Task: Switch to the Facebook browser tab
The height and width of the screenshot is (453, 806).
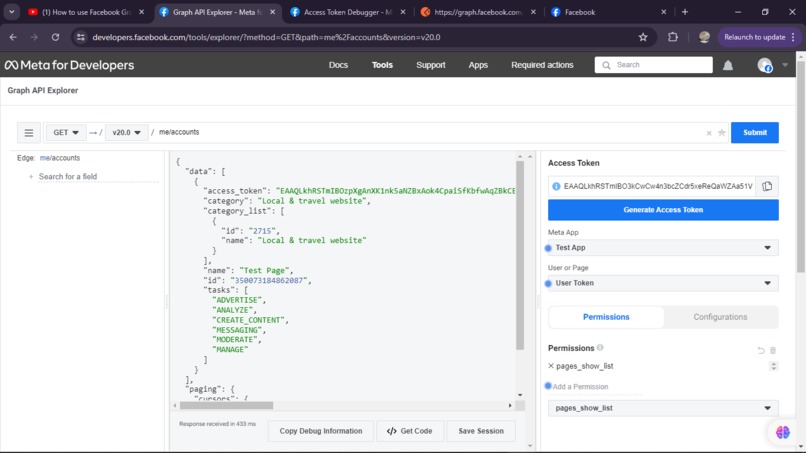Action: point(609,12)
